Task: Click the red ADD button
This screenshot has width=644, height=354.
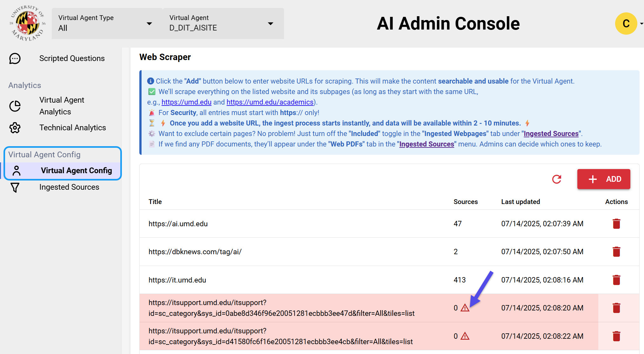Action: coord(603,179)
